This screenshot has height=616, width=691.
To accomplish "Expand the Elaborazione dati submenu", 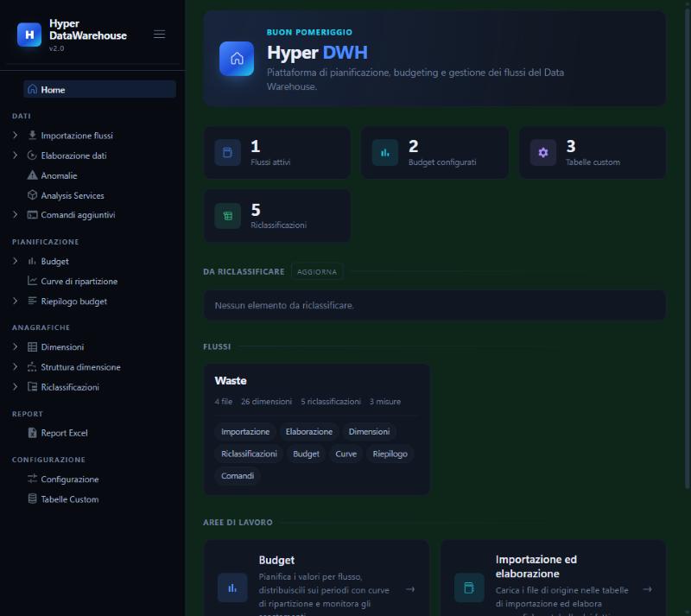I will pos(15,156).
